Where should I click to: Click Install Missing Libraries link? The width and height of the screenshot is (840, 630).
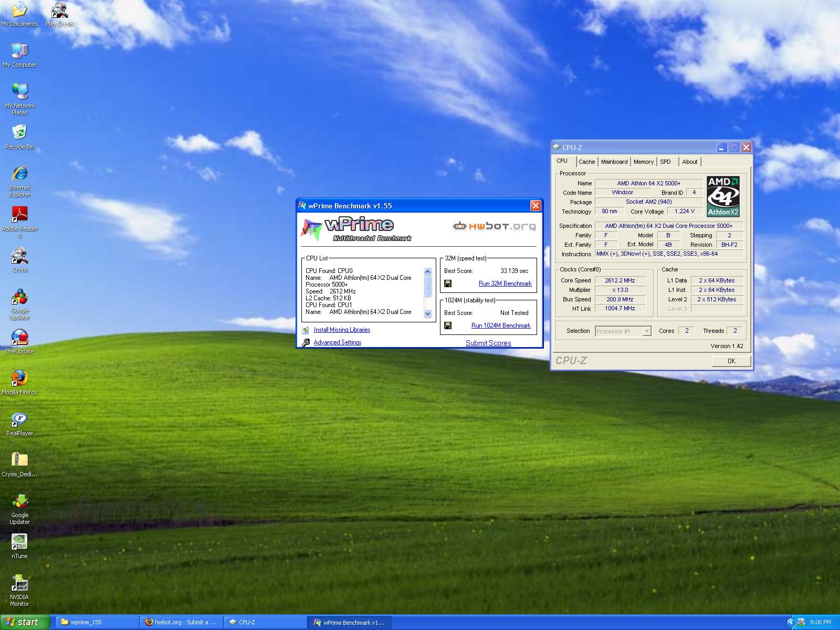tap(342, 330)
